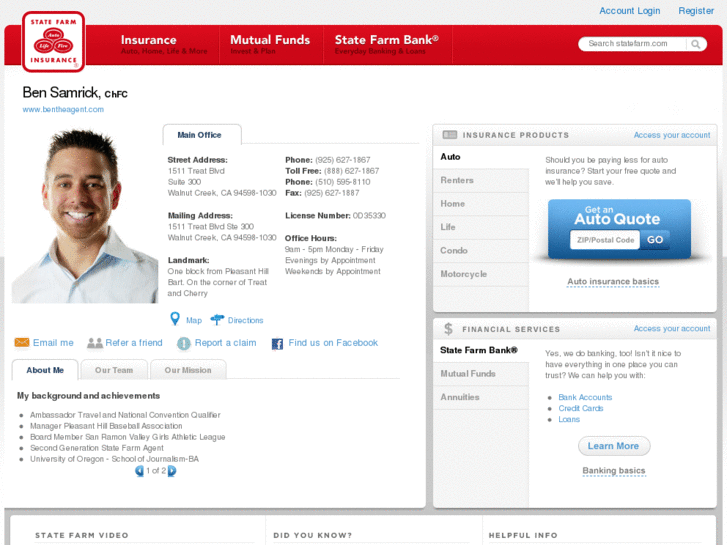Click Ben Samrick's profile photo
This screenshot has height=545, width=727.
coord(85,216)
